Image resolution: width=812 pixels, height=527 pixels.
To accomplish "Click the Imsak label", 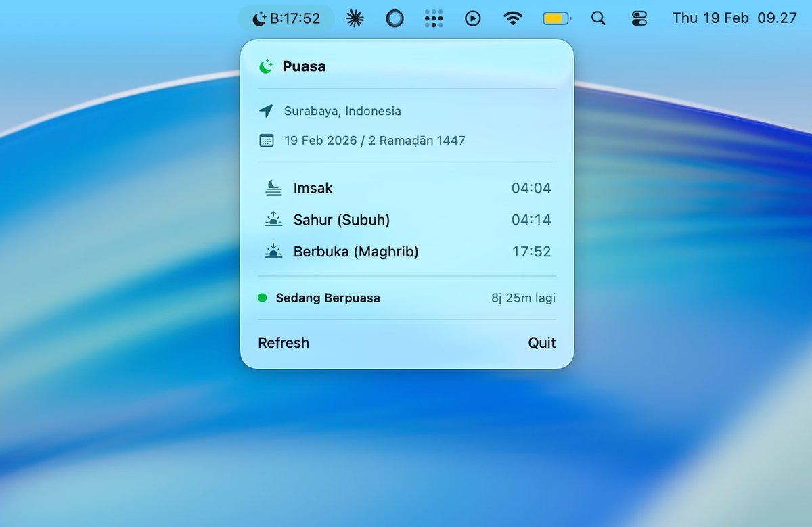I will (313, 188).
